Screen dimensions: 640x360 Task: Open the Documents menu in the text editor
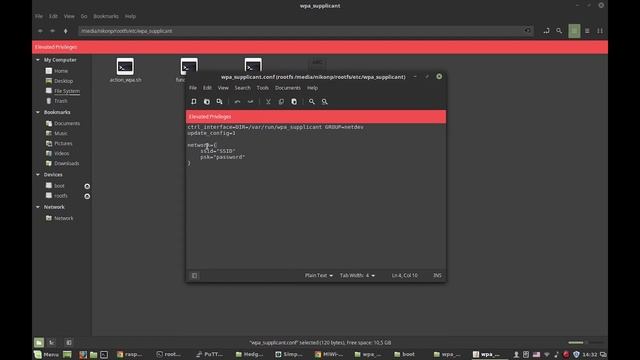(x=288, y=88)
